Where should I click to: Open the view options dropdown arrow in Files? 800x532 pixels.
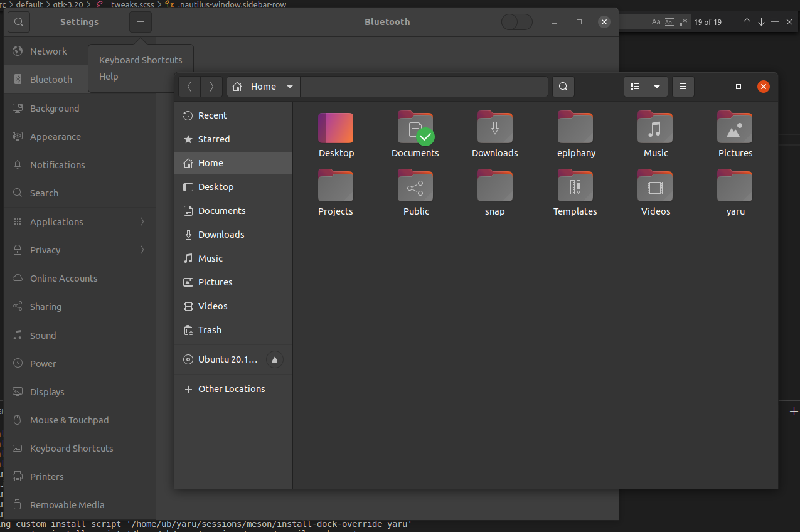pos(656,87)
